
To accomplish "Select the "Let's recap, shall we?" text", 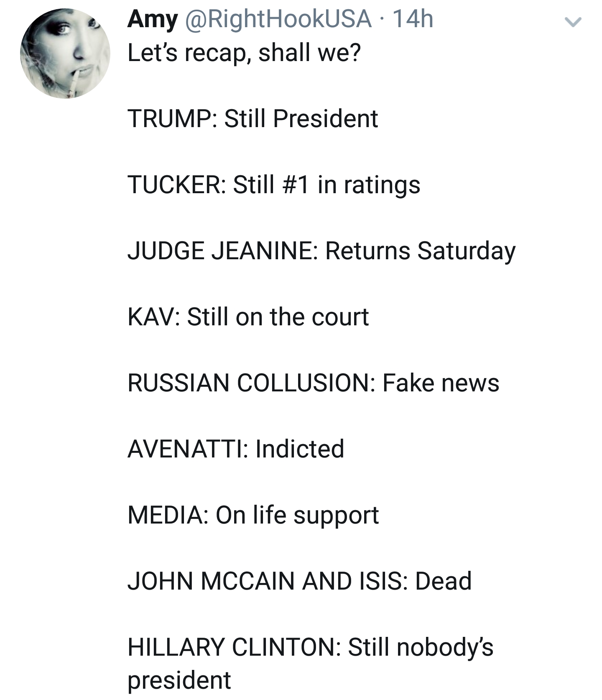I will (244, 53).
